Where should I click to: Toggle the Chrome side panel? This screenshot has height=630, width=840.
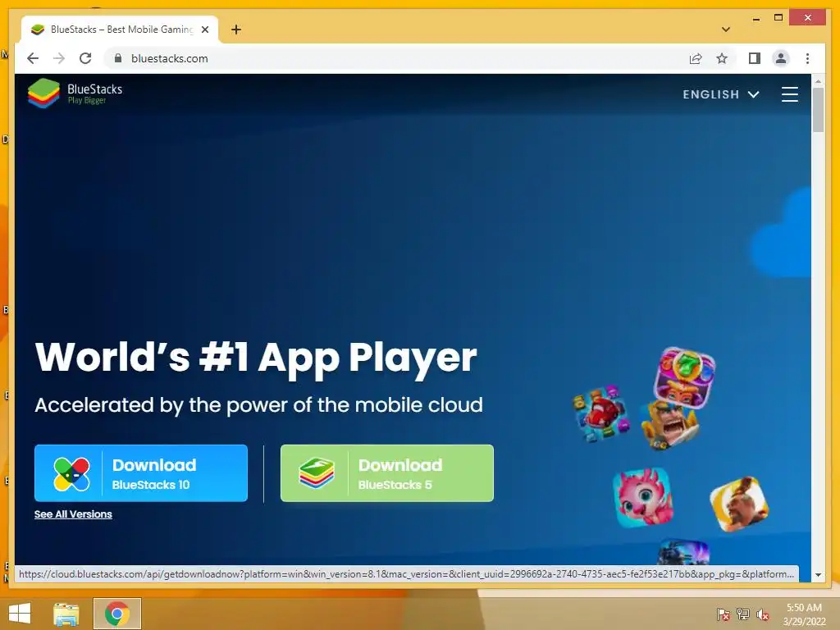755,58
